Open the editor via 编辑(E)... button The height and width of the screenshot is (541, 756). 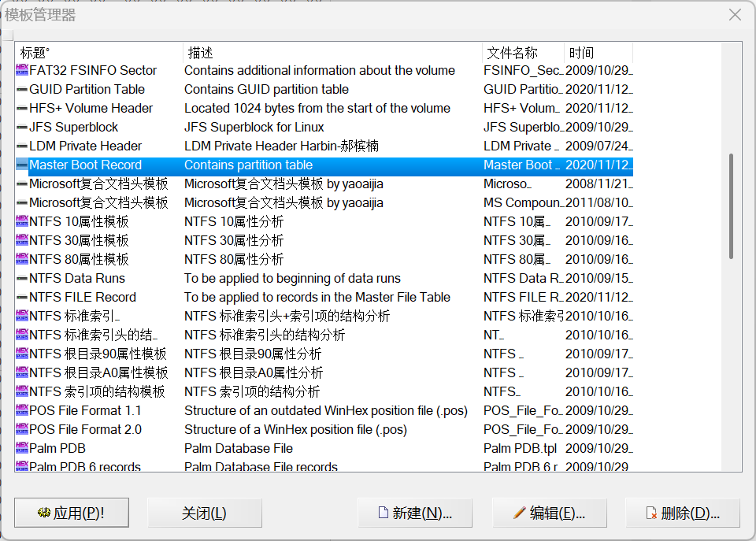click(x=550, y=513)
